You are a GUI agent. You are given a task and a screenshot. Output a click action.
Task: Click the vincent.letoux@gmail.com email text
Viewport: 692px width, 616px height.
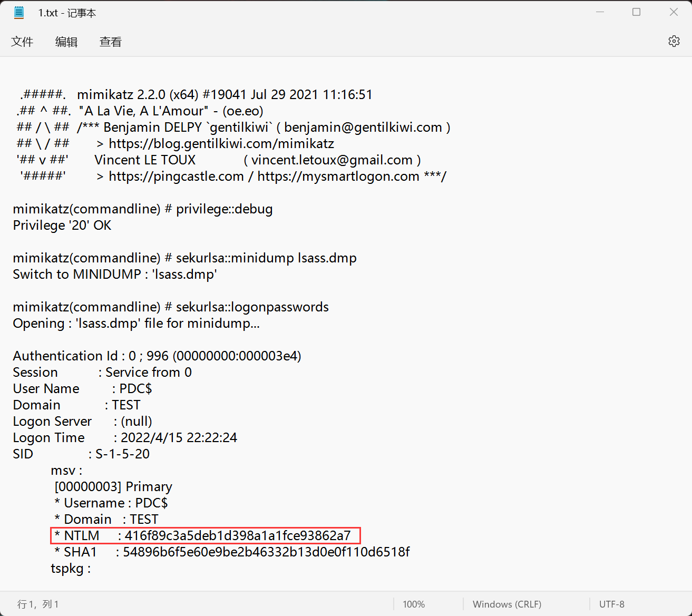click(332, 160)
